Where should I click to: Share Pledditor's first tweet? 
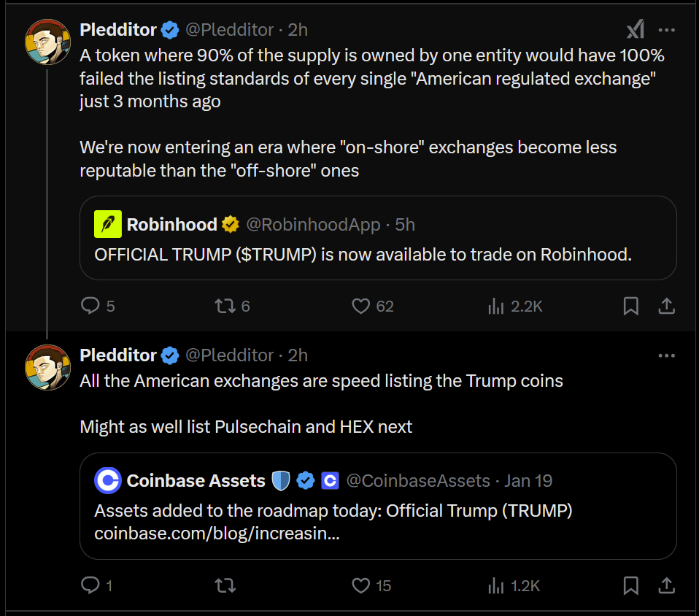(x=666, y=306)
